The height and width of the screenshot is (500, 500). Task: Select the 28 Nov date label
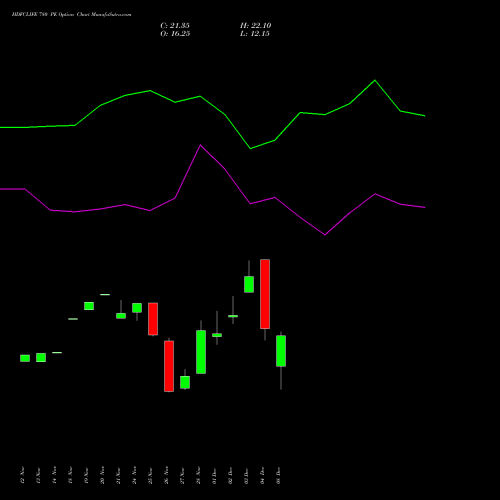click(198, 475)
